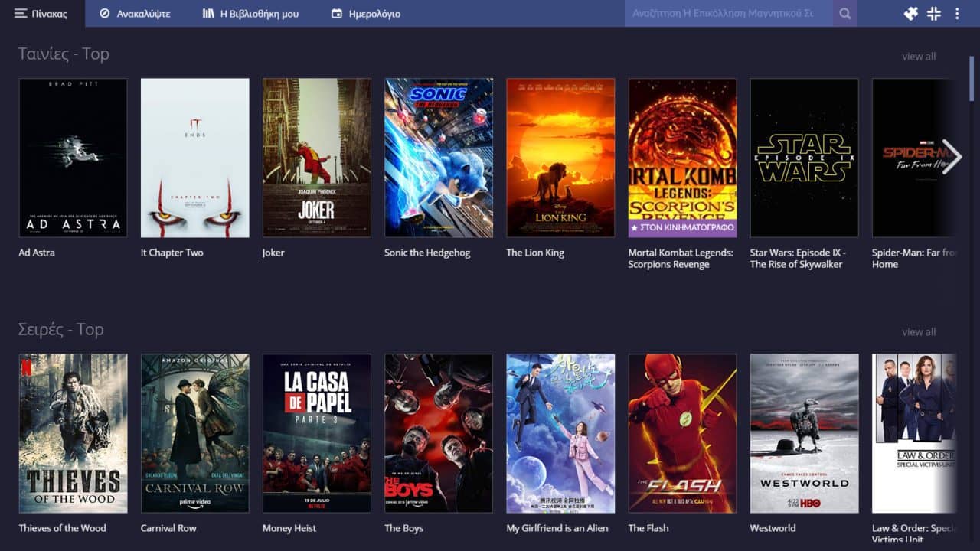This screenshot has width=980, height=551.
Task: Show next movies with right arrow
Action: point(952,157)
